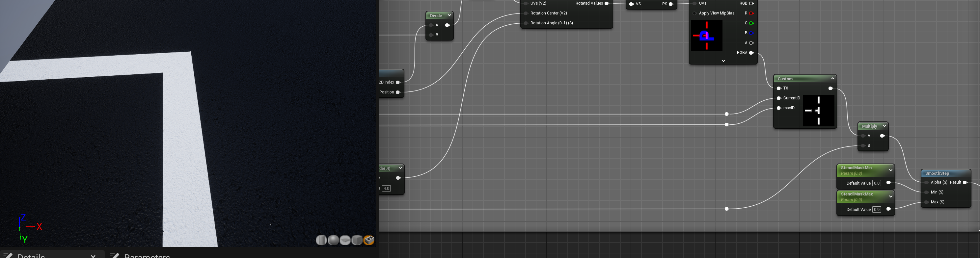Click the VS input pin
Screen dimensions: 980x258
point(632,4)
